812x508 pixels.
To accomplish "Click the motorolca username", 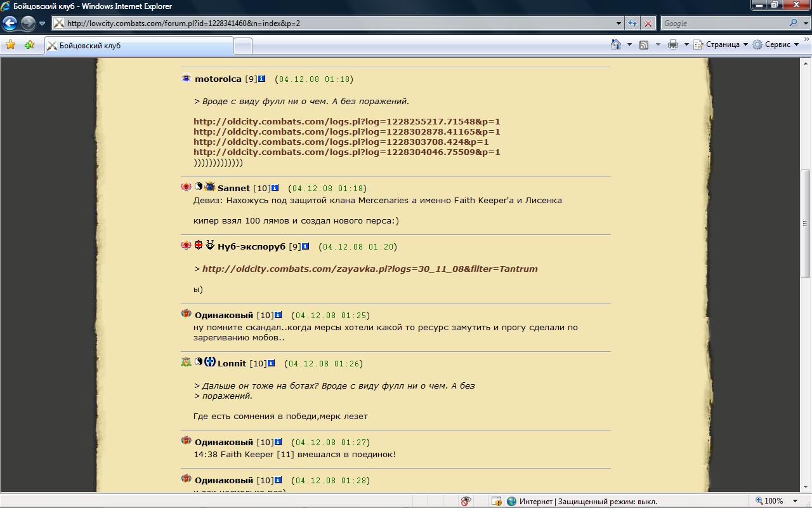I will tap(218, 79).
